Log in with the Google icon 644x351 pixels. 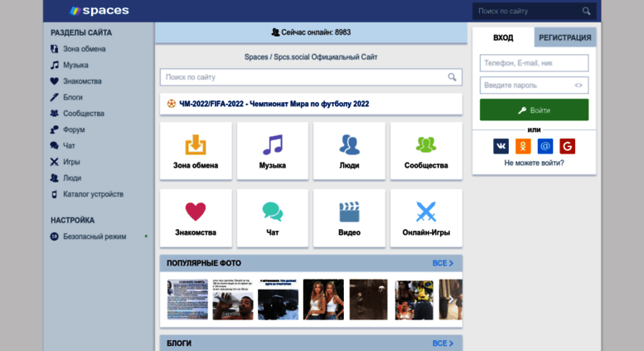pos(567,146)
